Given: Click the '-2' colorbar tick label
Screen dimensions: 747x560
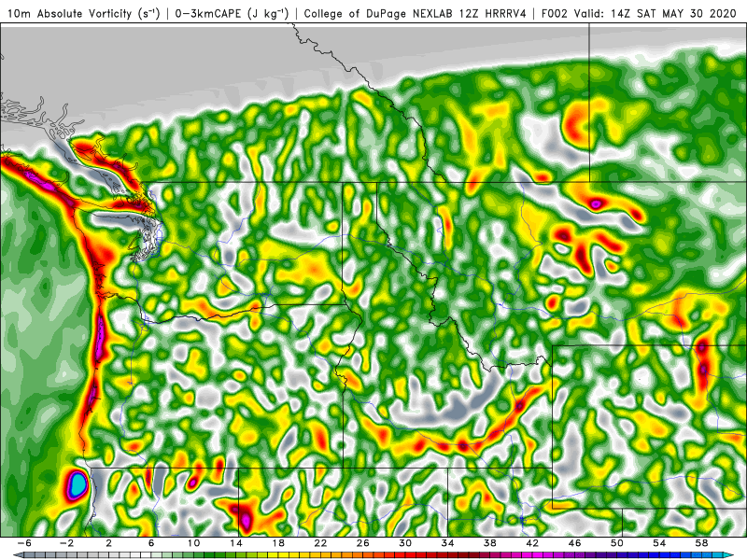Looking at the screenshot, I should 66,543.
